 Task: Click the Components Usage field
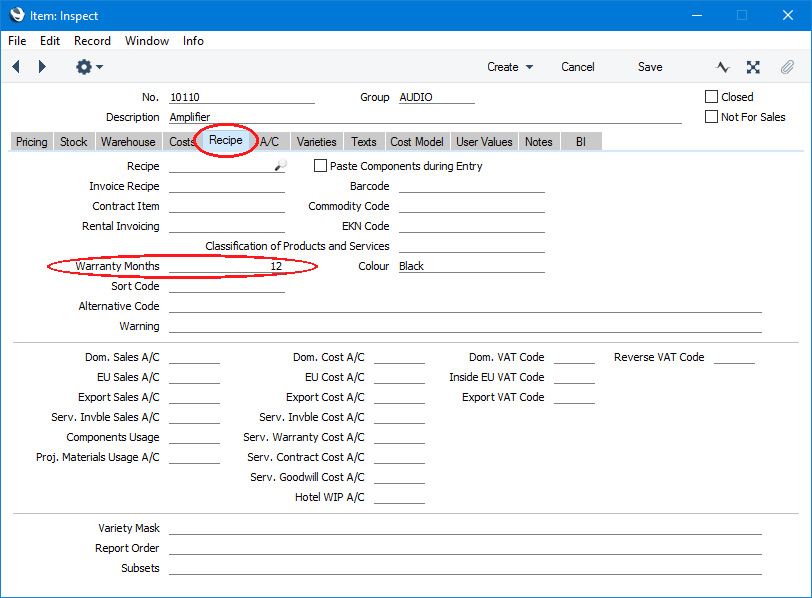click(194, 437)
